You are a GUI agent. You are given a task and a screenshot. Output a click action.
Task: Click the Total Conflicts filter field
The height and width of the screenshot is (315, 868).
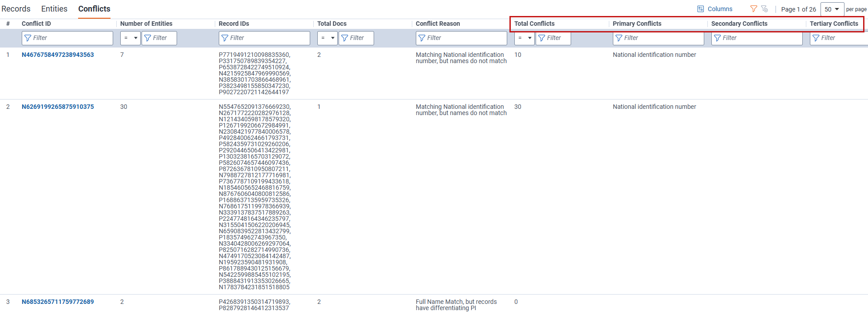553,38
